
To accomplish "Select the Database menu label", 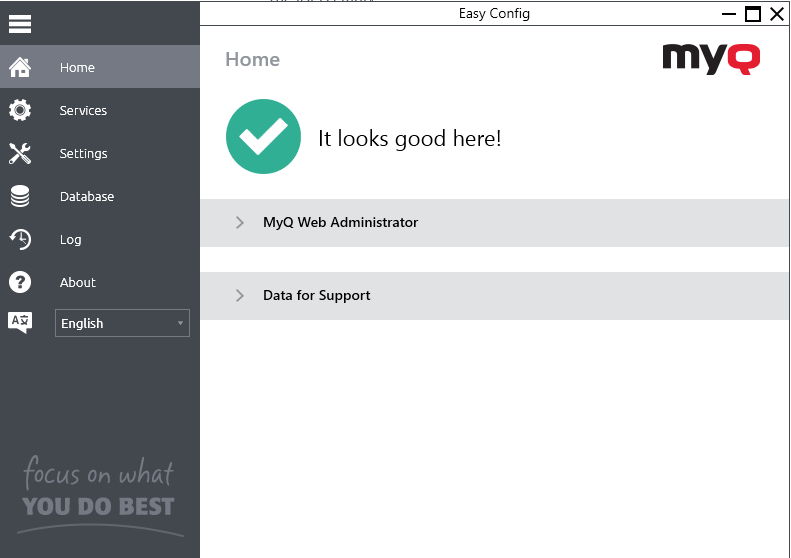I will (x=87, y=197).
